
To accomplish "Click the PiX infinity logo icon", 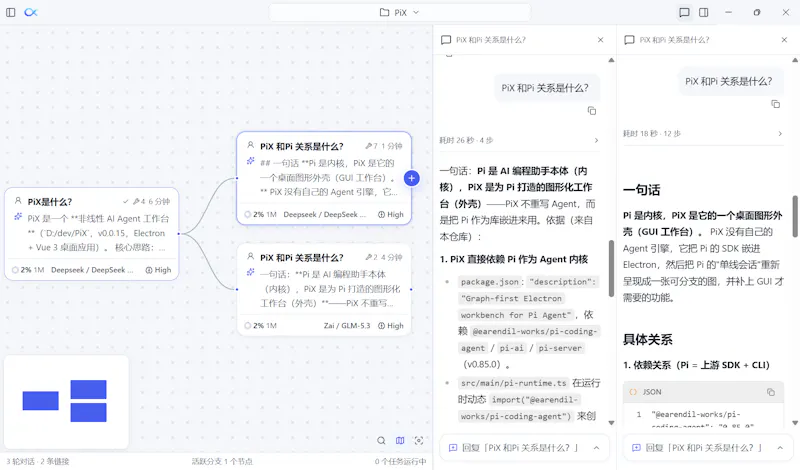I will tap(31, 12).
